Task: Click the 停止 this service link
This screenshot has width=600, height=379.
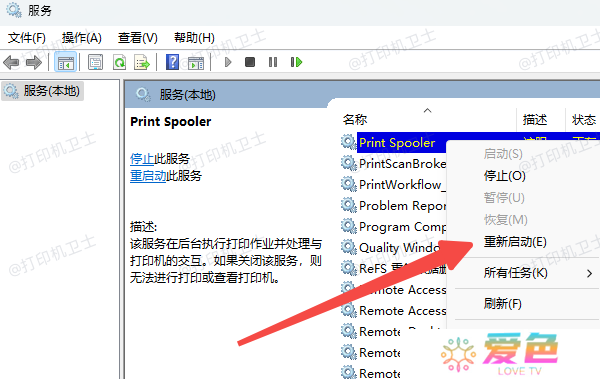Action: tap(142, 158)
